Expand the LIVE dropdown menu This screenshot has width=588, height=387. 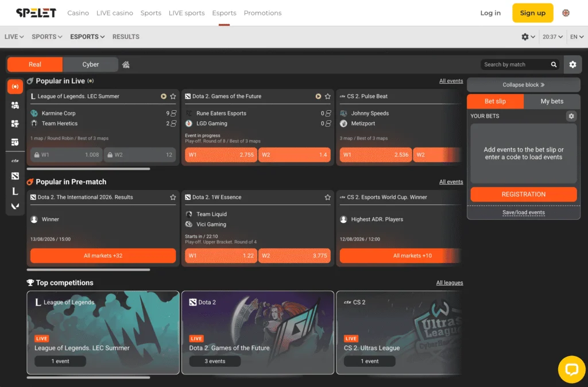click(x=14, y=37)
